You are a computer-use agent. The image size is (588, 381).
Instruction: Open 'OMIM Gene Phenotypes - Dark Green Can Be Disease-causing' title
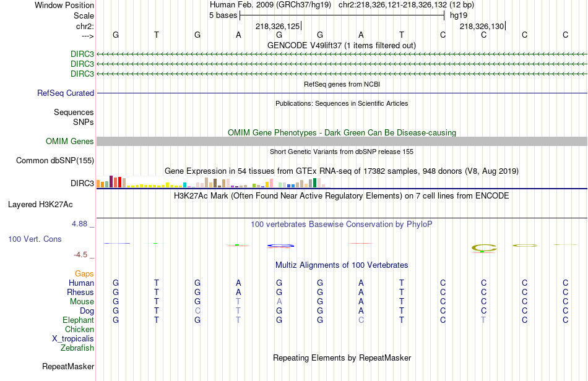click(x=342, y=132)
